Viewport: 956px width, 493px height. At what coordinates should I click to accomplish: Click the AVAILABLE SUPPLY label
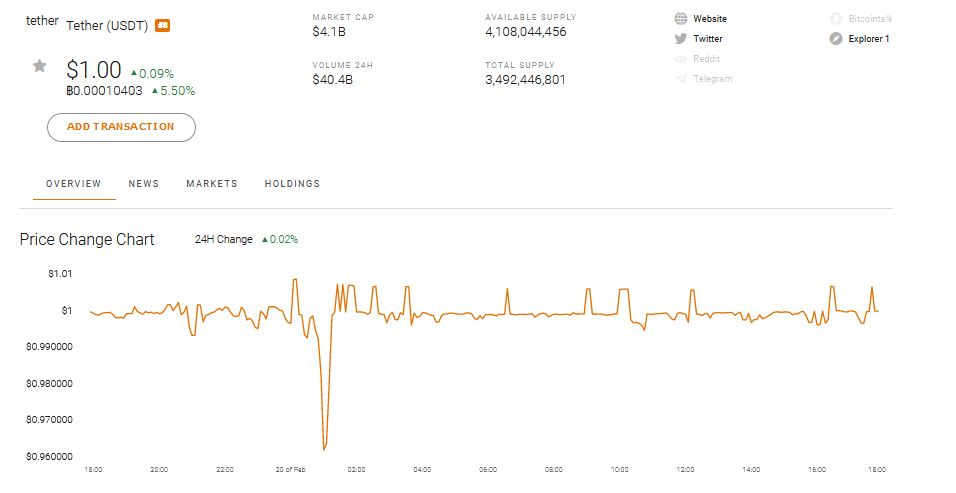tap(530, 17)
